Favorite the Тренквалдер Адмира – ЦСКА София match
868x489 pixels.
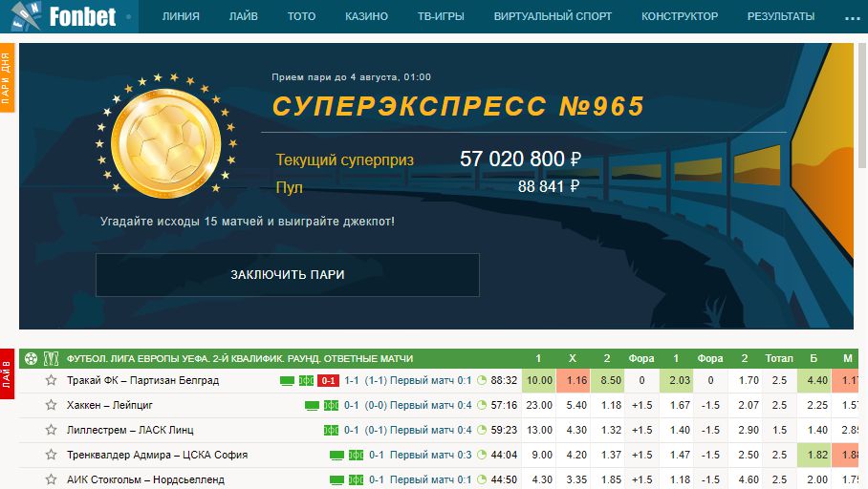51,455
